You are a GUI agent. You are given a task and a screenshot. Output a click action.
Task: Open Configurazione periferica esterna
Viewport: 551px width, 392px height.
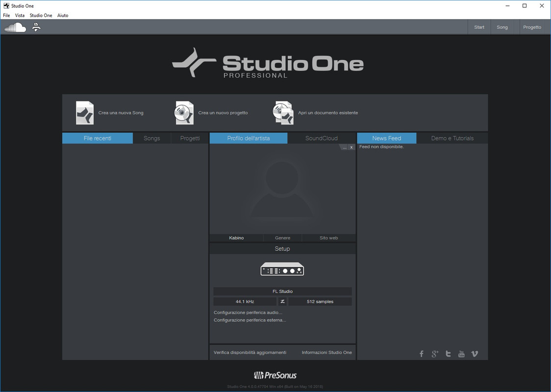[250, 320]
